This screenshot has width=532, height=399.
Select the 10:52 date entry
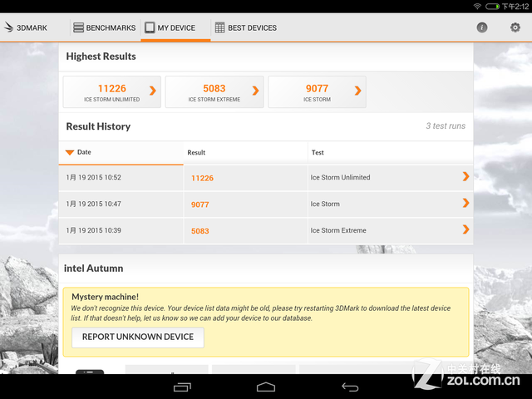[x=93, y=177]
